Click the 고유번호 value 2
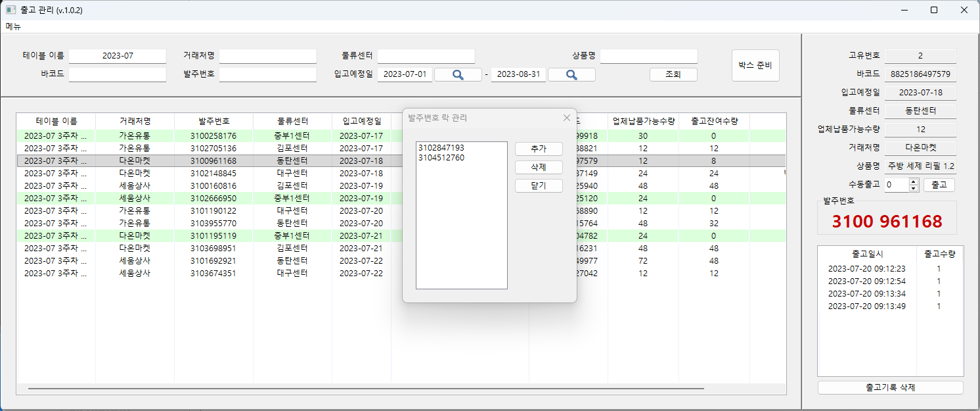Image resolution: width=980 pixels, height=411 pixels. coord(920,56)
